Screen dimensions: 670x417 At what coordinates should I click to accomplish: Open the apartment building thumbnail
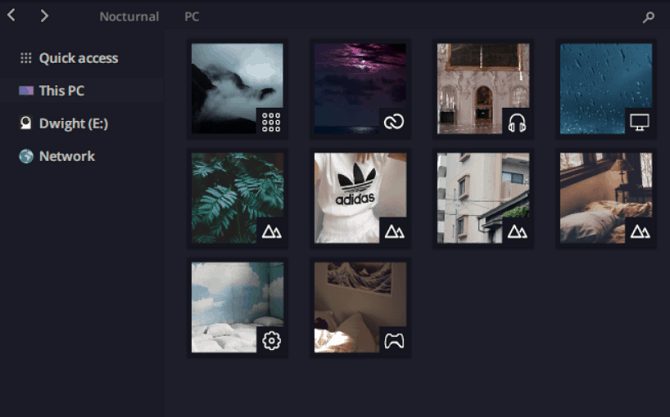tap(483, 198)
